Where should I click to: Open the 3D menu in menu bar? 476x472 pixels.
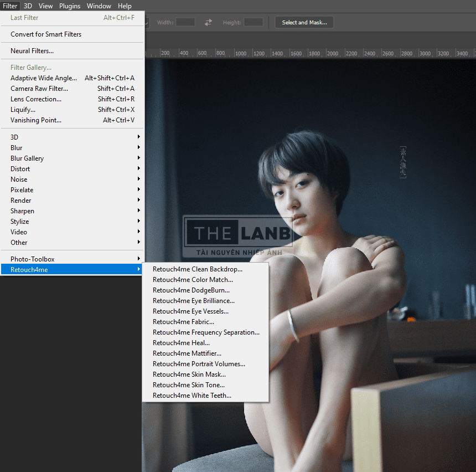coord(28,6)
